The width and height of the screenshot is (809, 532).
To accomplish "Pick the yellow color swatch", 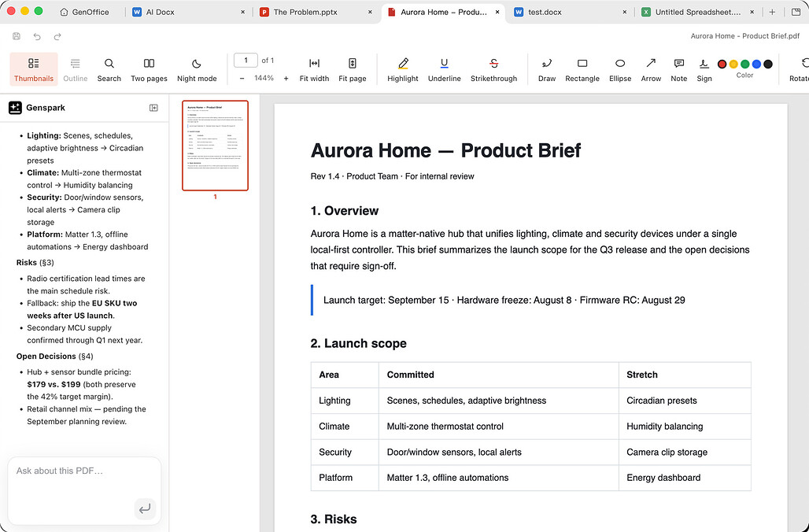I will [733, 64].
